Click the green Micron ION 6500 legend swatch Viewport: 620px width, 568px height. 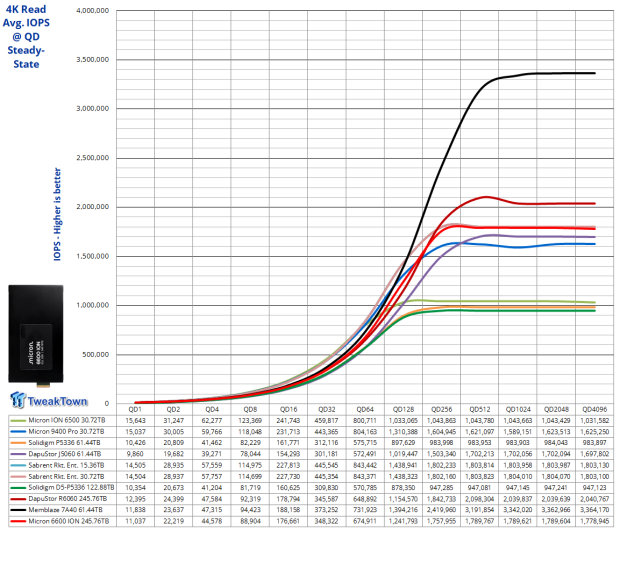[18, 420]
